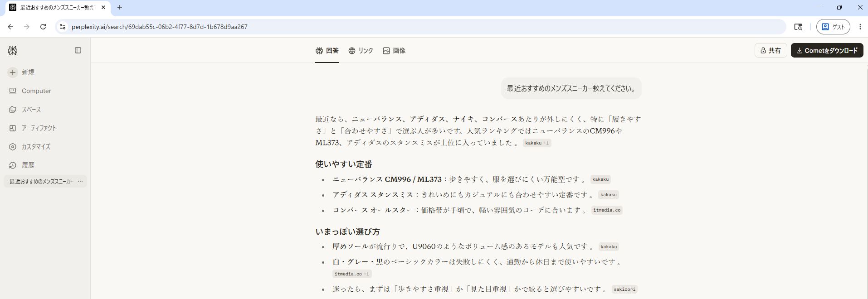This screenshot has width=868, height=299.
Task: Open the thread's three-dot options menu
Action: click(x=80, y=181)
